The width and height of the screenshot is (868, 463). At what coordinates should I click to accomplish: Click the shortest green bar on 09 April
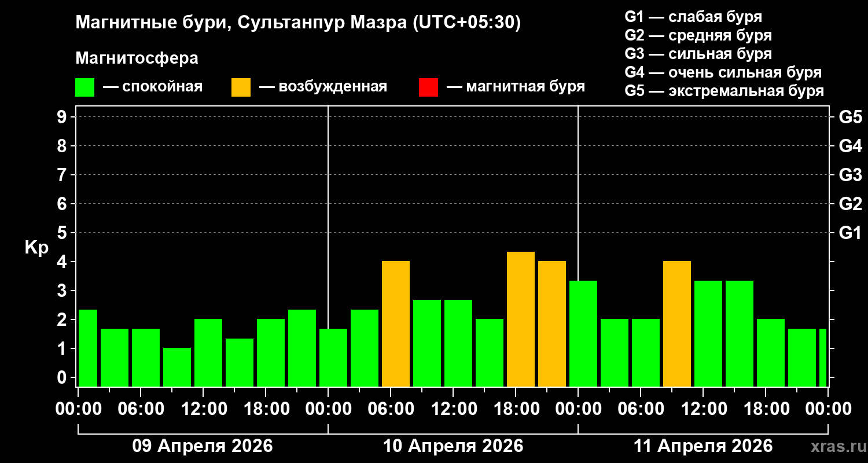177,367
